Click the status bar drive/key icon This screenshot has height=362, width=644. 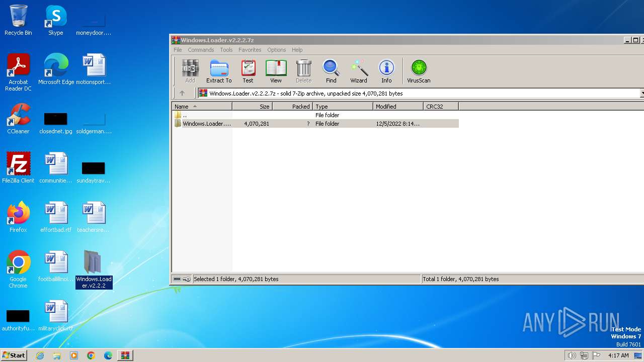tap(182, 279)
